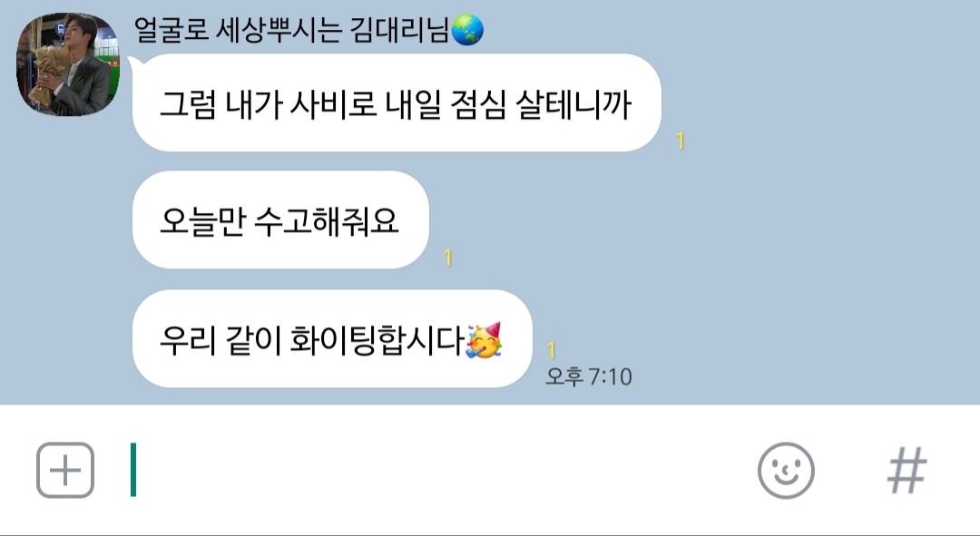The height and width of the screenshot is (536, 980).
Task: Click the party face emoji in message
Action: pyautogui.click(x=484, y=340)
